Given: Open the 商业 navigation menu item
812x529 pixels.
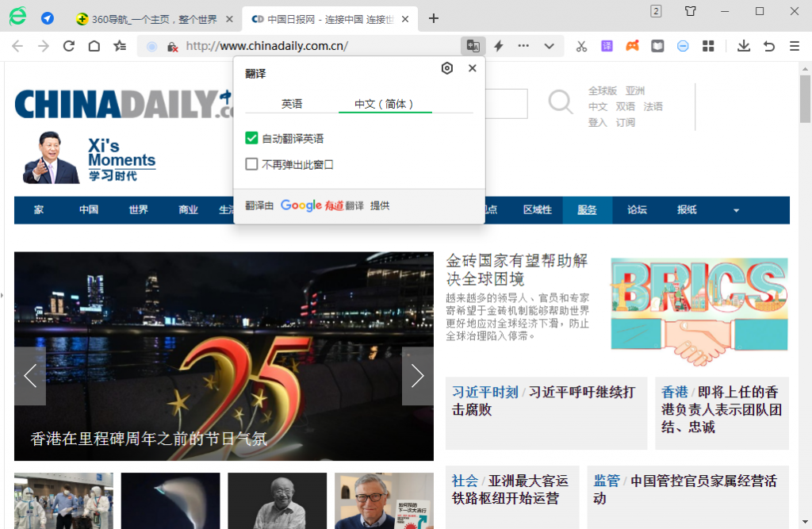Looking at the screenshot, I should pos(188,210).
